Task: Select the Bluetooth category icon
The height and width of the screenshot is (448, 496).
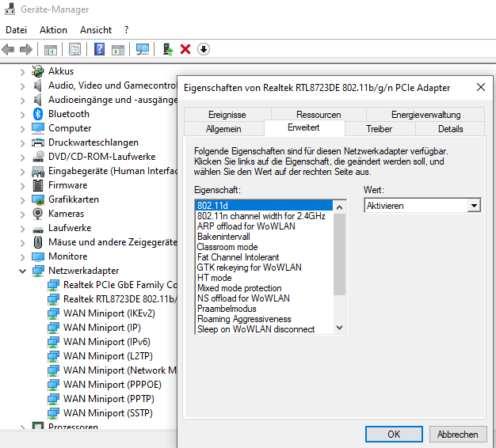Action: [38, 114]
